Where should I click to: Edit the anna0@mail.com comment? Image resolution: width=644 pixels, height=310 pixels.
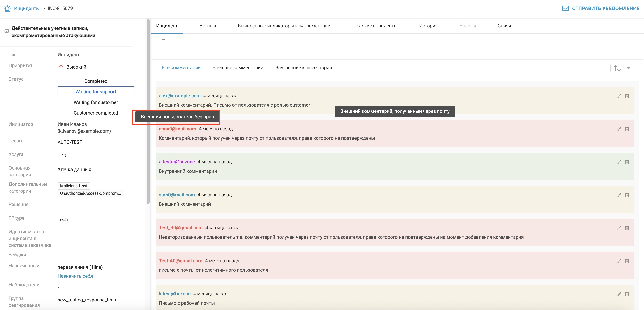pos(619,129)
